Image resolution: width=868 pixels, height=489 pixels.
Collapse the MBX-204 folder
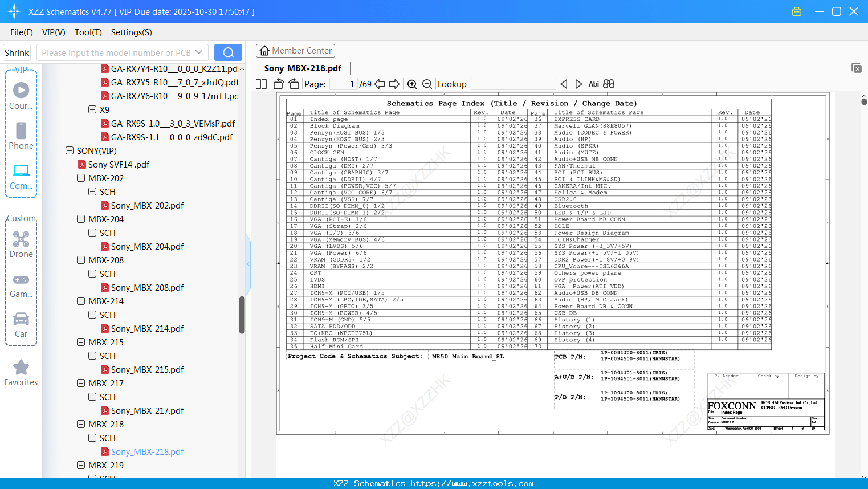click(81, 219)
